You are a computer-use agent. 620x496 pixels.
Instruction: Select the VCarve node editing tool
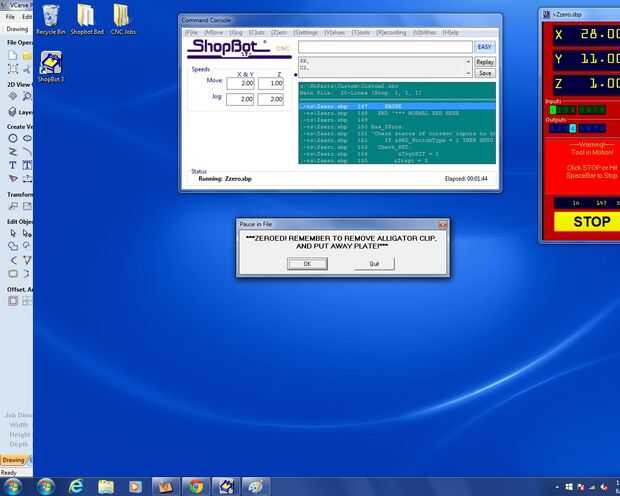pyautogui.click(x=27, y=233)
